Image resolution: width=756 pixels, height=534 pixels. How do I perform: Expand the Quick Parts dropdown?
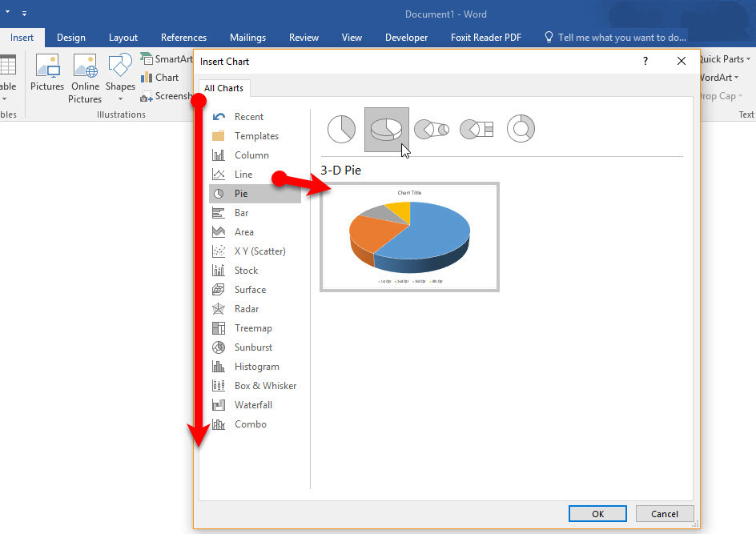point(724,59)
